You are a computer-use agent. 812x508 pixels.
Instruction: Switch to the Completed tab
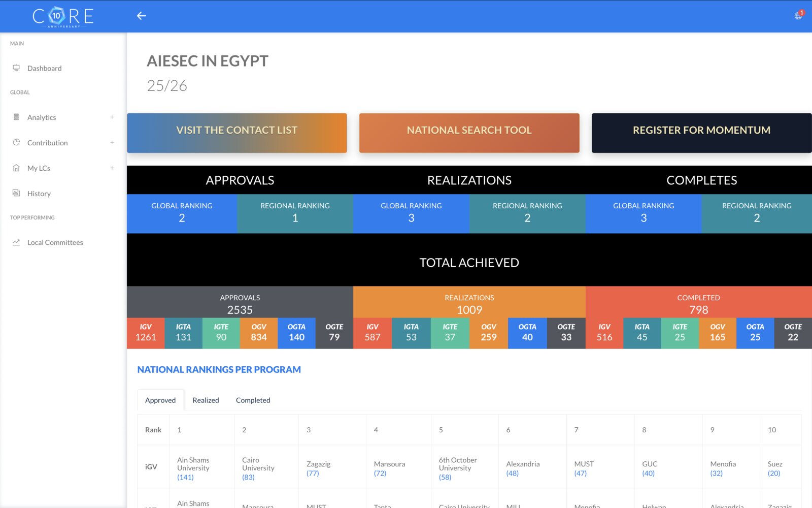pyautogui.click(x=253, y=400)
